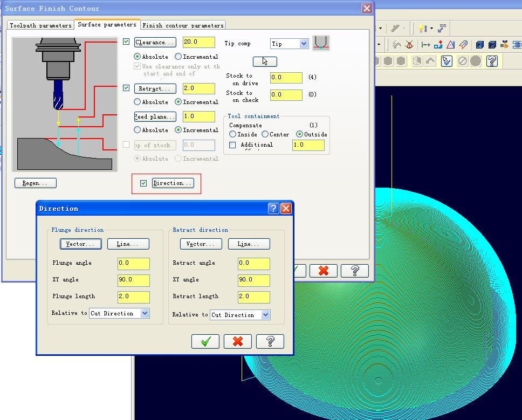Click the triangle with arrow icon

(x=451, y=44)
